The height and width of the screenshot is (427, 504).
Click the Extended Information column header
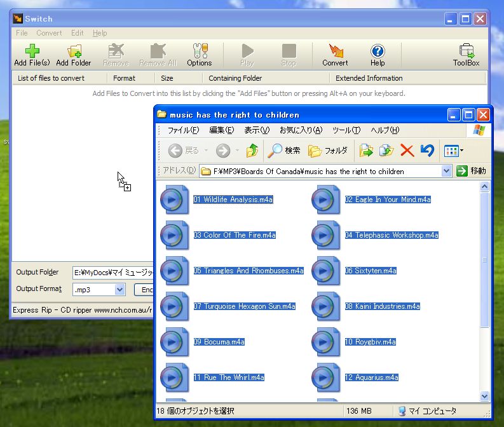coord(407,78)
